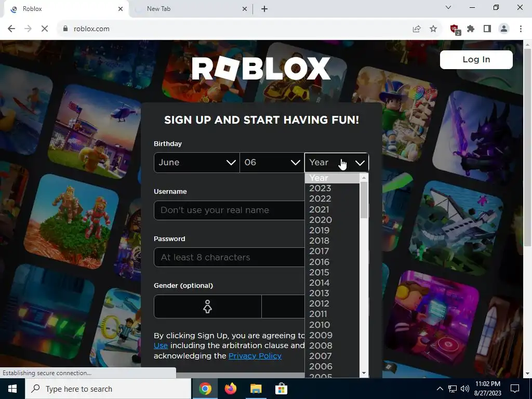The image size is (532, 399).
Task: Select 2022 in year options
Action: 332,199
